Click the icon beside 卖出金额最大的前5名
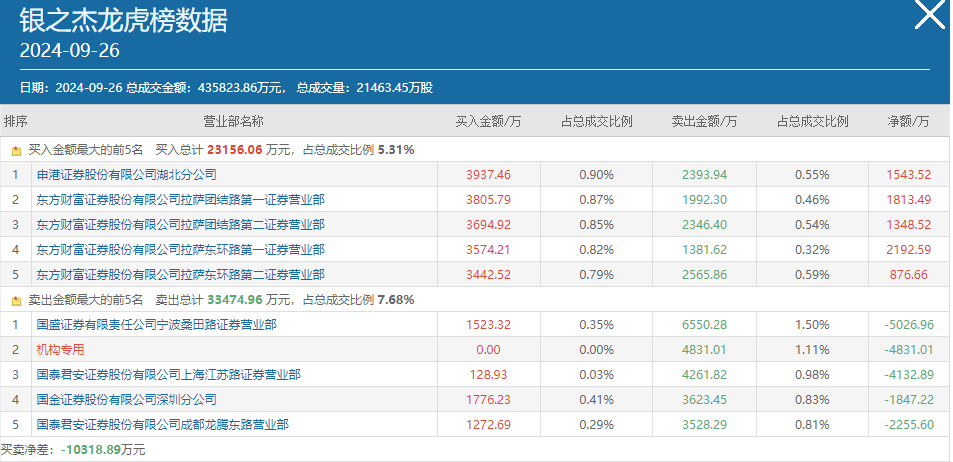The height and width of the screenshot is (462, 953). point(16,300)
